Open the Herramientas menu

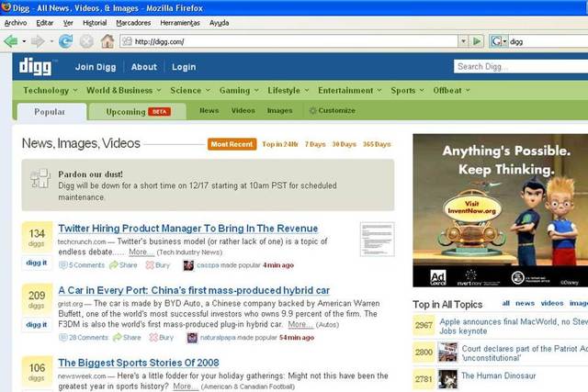[x=180, y=23]
